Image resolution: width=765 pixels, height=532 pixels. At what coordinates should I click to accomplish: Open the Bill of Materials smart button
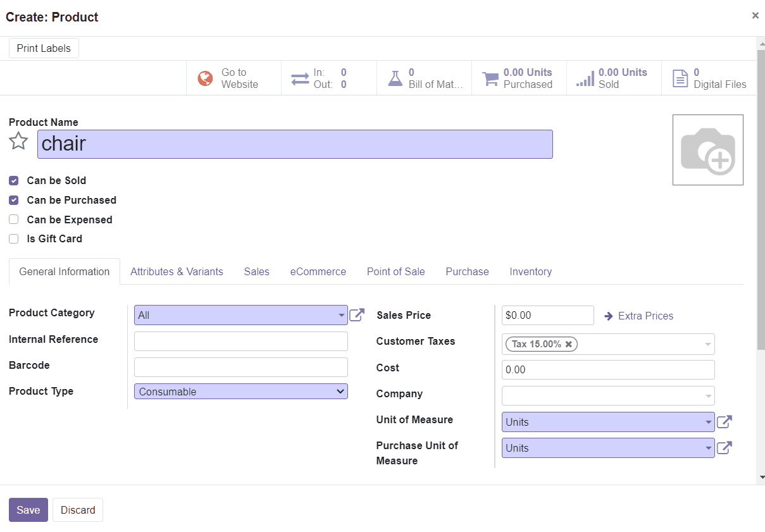(423, 78)
